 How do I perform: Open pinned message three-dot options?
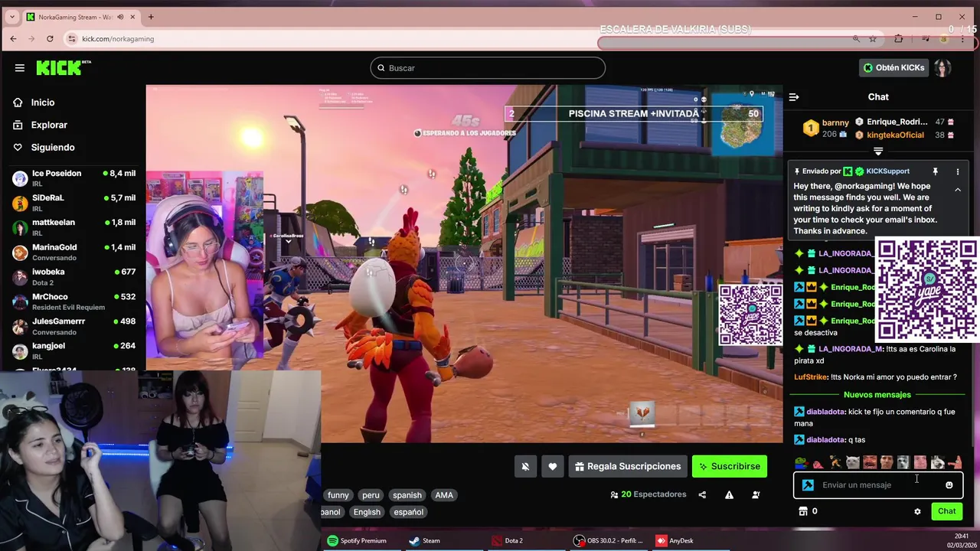[x=957, y=171]
